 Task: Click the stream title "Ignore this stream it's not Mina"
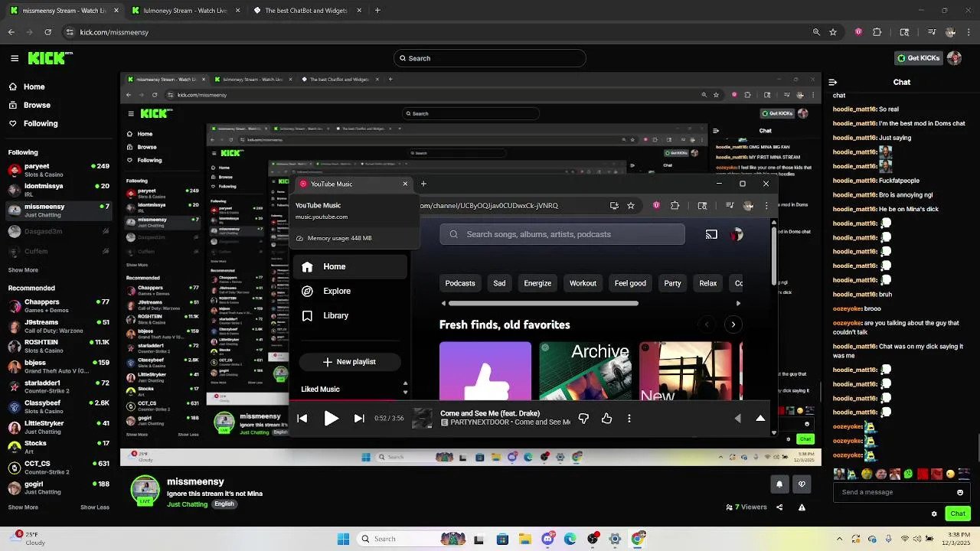[214, 494]
